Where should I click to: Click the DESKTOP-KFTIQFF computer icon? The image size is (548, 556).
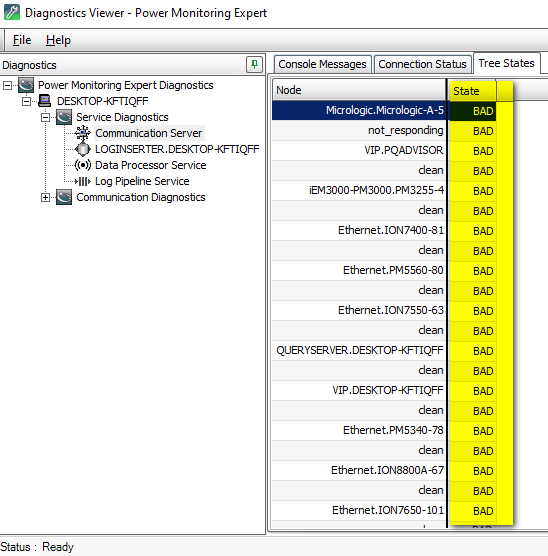[45, 101]
